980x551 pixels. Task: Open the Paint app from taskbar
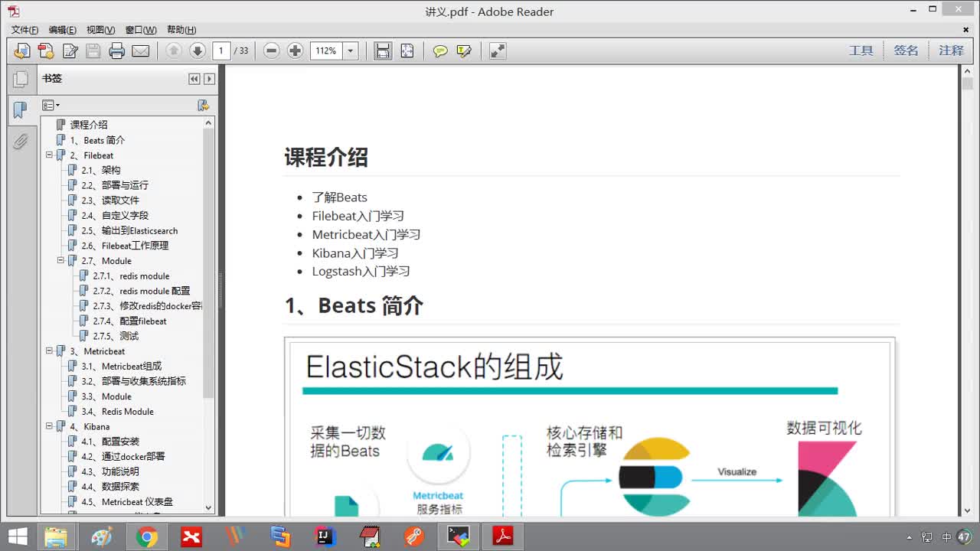point(102,537)
